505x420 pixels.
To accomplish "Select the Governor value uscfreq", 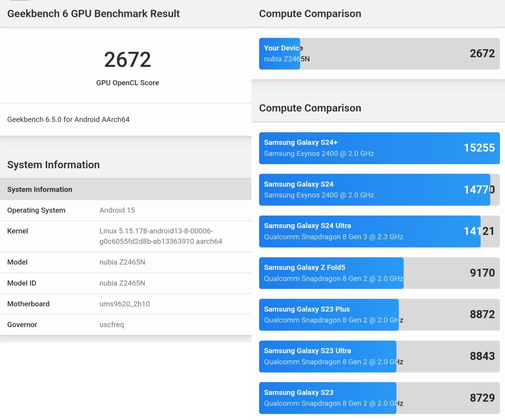I will pyautogui.click(x=112, y=325).
